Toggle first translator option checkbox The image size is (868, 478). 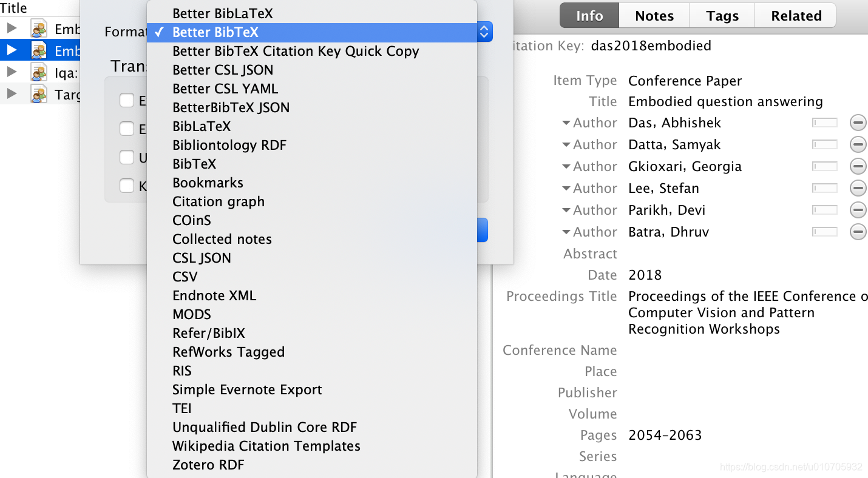point(127,100)
